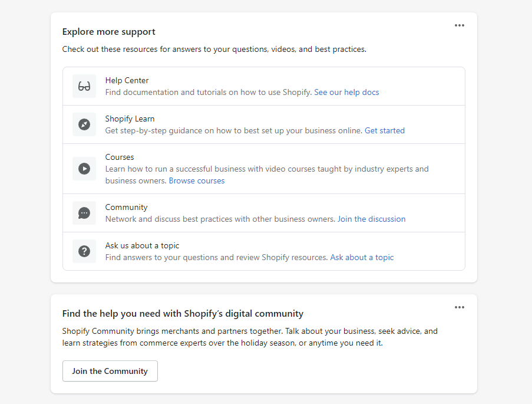
Task: Select the Ask us about a topic title
Action: coord(142,246)
